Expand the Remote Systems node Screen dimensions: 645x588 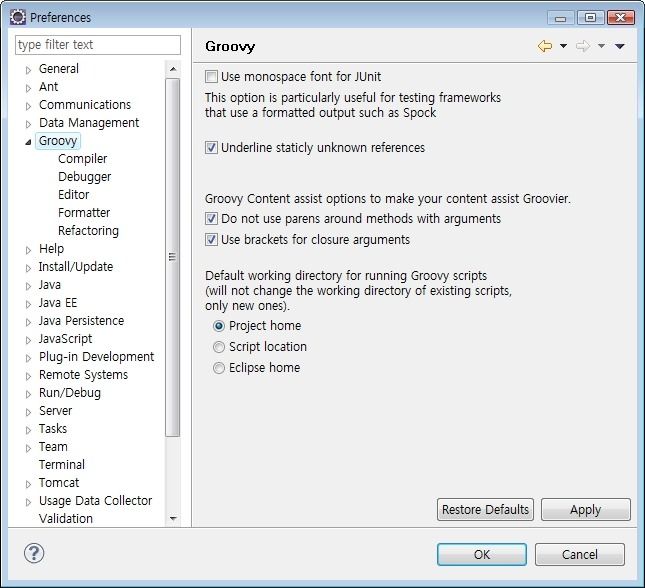[x=28, y=376]
